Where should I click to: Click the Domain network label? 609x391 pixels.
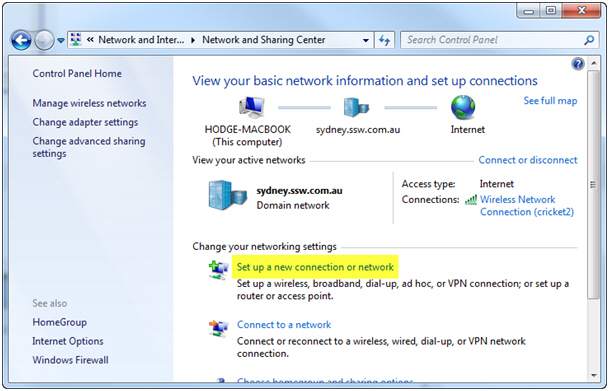pos(293,205)
